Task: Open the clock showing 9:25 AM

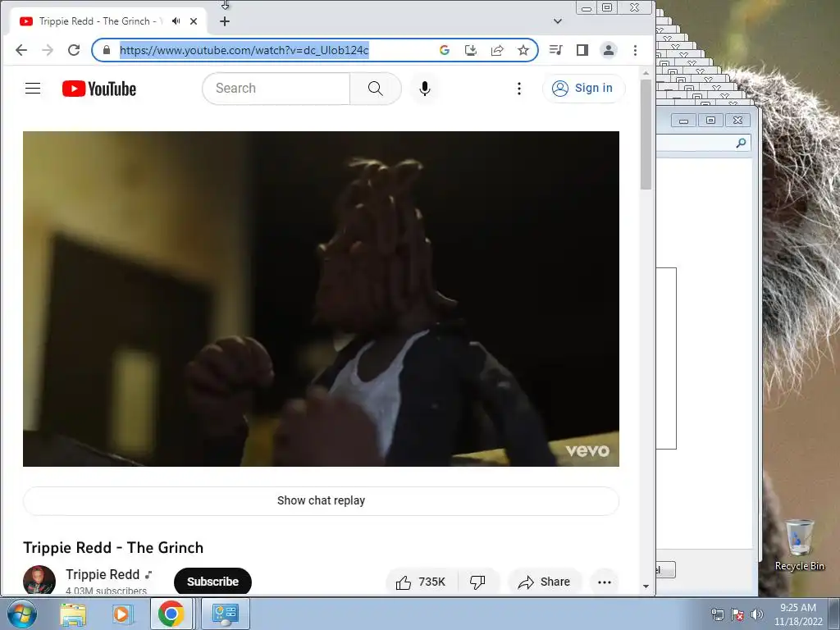Action: tap(798, 614)
